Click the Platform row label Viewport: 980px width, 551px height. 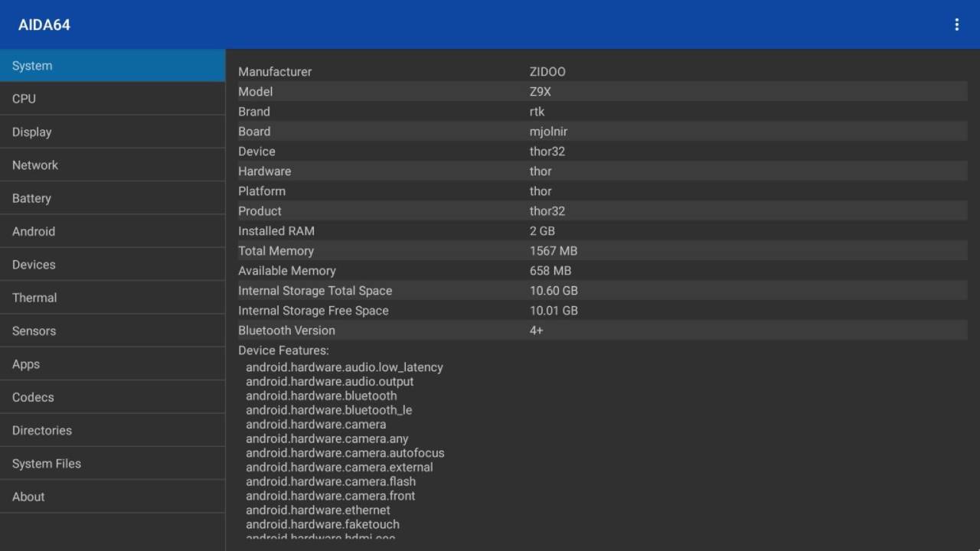click(x=262, y=191)
